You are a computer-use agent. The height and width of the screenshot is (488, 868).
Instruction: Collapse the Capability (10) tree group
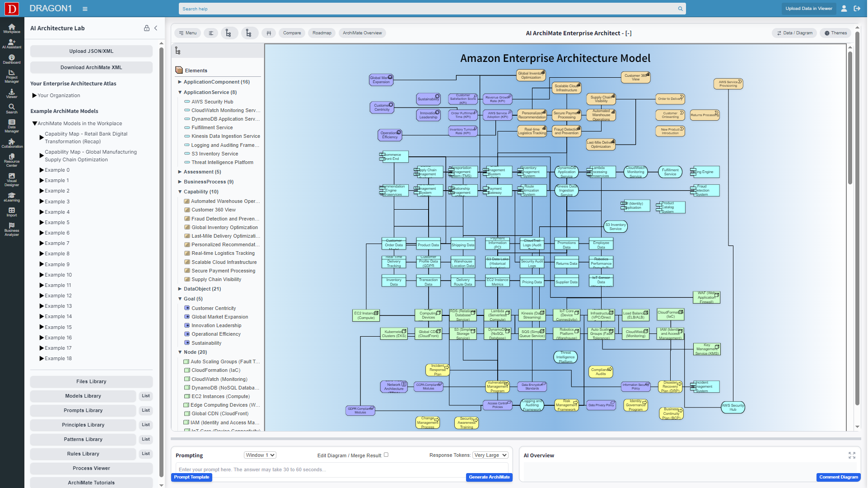(180, 192)
